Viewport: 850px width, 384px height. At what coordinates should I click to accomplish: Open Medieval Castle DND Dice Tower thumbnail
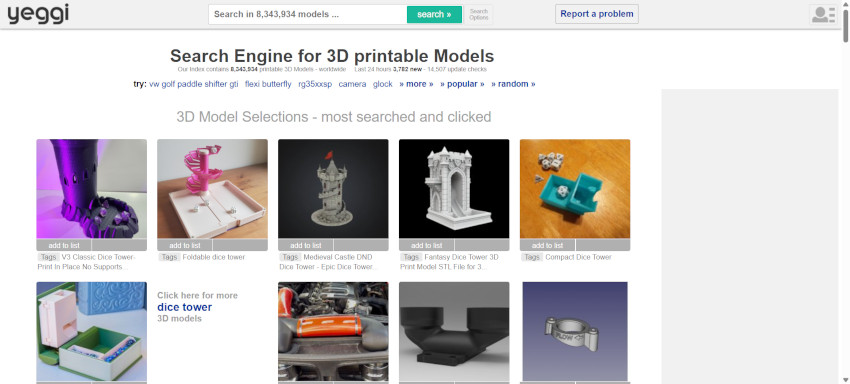click(x=333, y=189)
